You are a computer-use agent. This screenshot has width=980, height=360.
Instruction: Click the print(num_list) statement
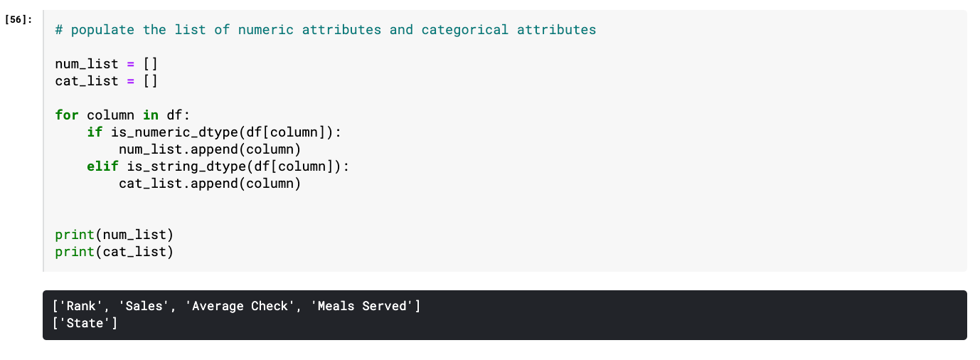pyautogui.click(x=114, y=235)
